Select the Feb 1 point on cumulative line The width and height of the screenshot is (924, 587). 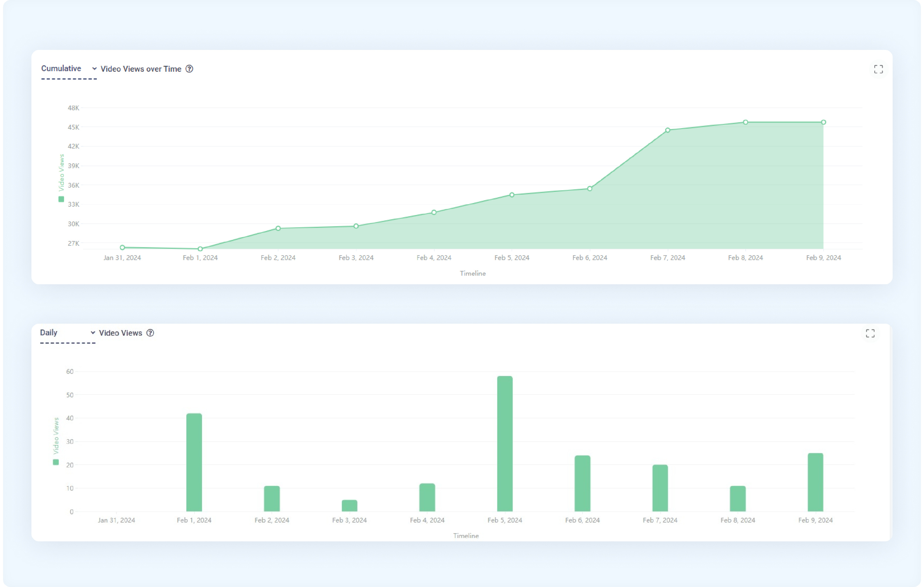200,249
